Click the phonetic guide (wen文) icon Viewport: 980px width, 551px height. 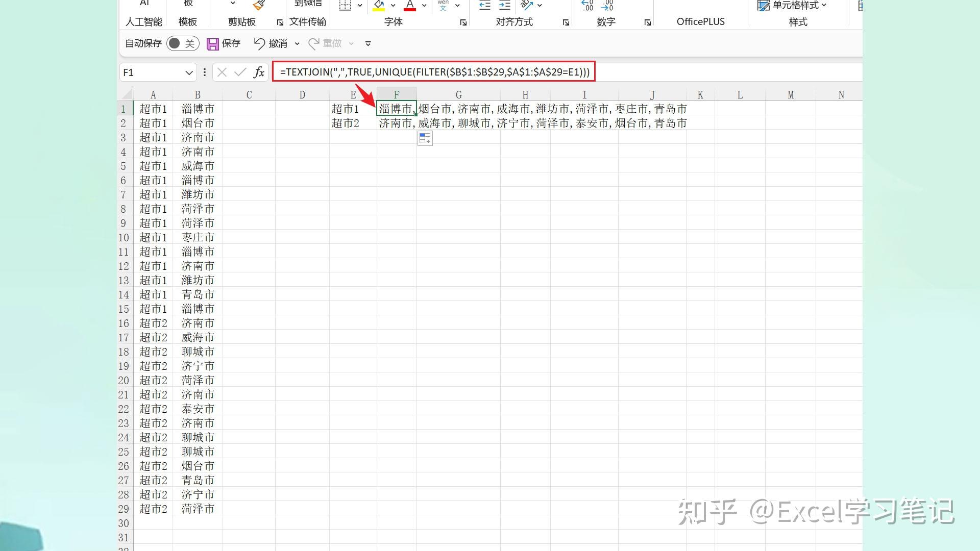click(443, 5)
